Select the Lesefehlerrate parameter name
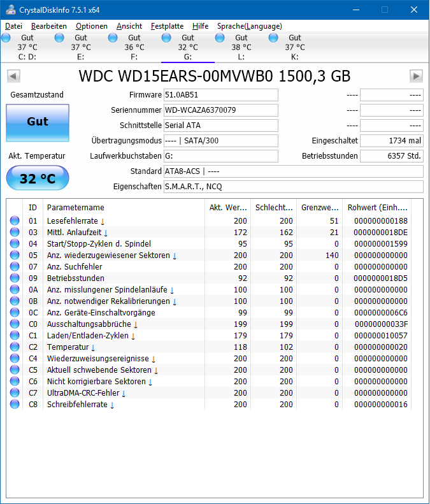 (73, 221)
